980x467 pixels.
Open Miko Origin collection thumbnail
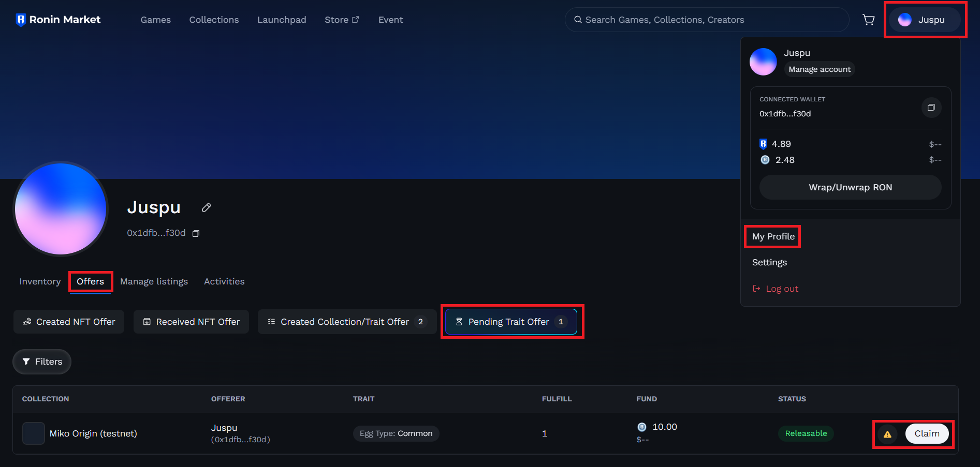[34, 433]
